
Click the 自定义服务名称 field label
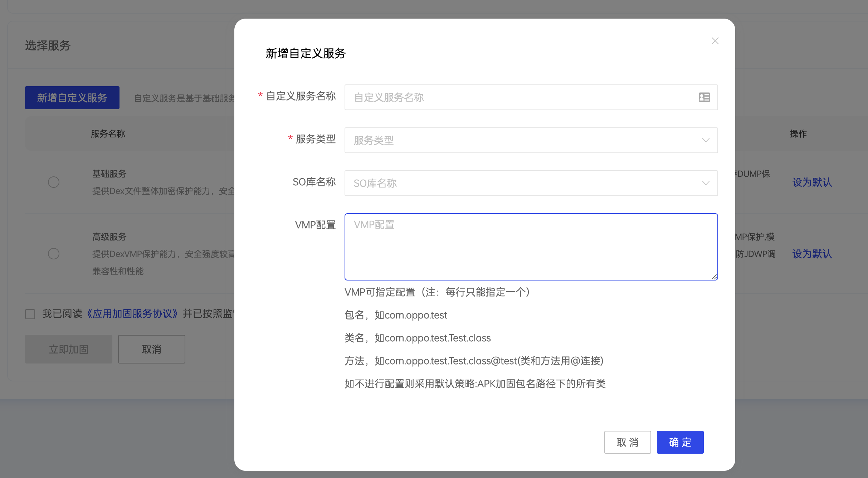click(301, 96)
